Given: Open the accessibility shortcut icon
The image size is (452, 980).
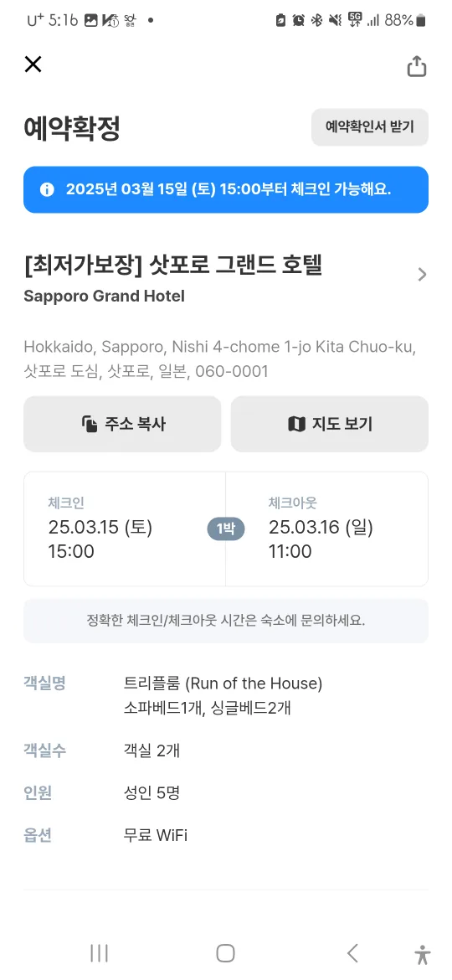Looking at the screenshot, I should 423,954.
